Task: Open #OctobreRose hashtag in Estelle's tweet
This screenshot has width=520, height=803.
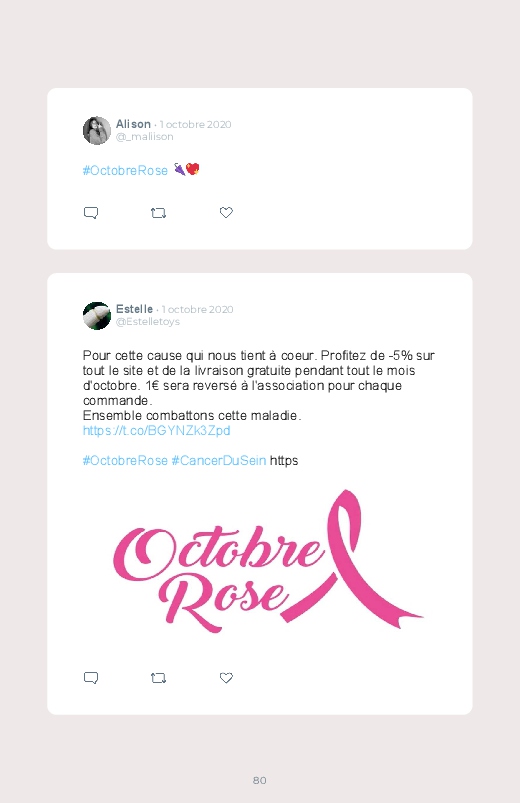Action: point(125,460)
